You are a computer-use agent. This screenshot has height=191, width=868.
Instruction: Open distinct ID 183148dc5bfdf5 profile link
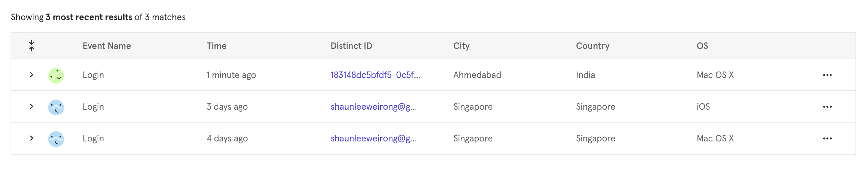click(375, 75)
